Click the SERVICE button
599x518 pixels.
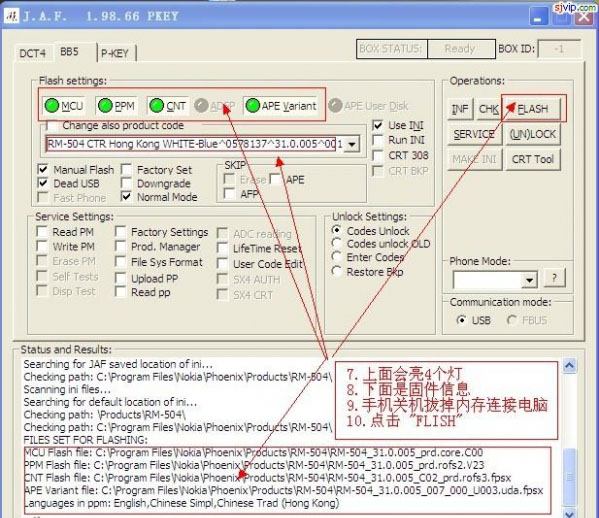click(x=474, y=134)
